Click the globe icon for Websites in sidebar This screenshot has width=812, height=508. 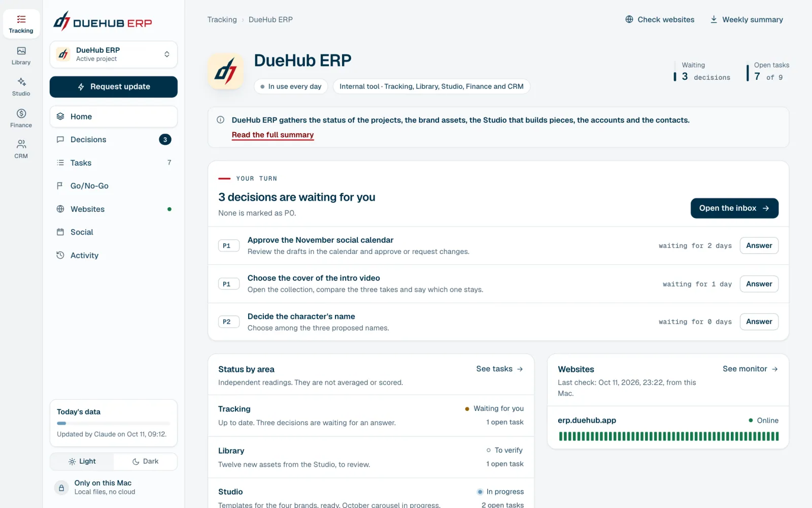[x=60, y=209]
